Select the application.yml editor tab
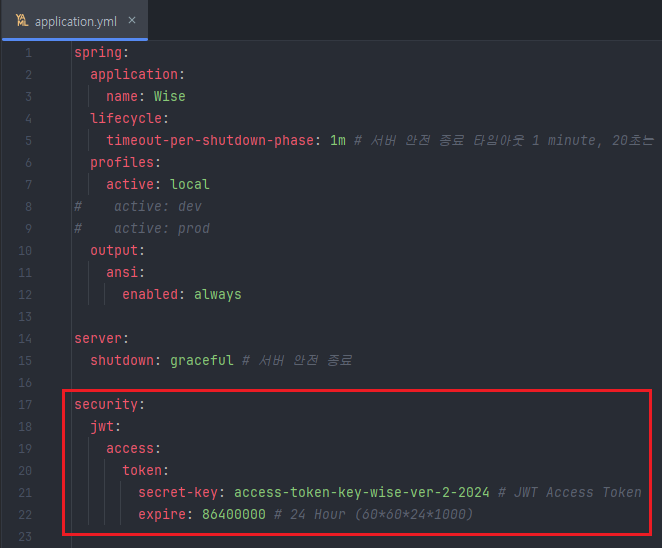 pos(75,20)
